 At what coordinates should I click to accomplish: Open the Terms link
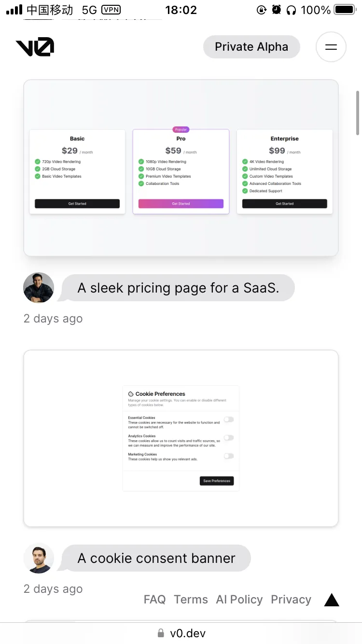click(x=191, y=600)
